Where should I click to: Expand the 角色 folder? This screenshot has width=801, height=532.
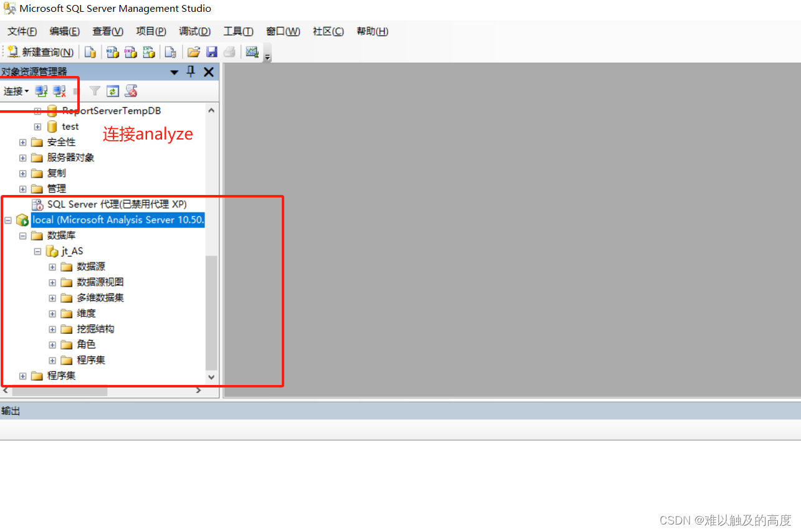pos(52,344)
